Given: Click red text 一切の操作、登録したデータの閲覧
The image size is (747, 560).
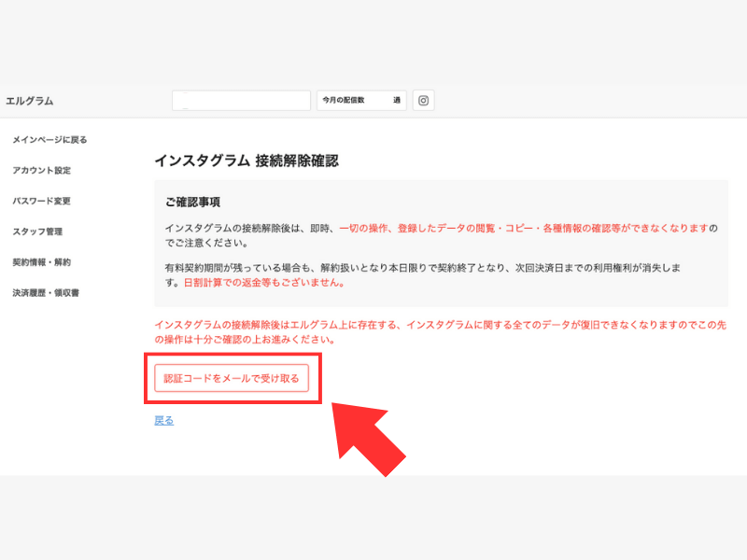Looking at the screenshot, I should pyautogui.click(x=524, y=228).
